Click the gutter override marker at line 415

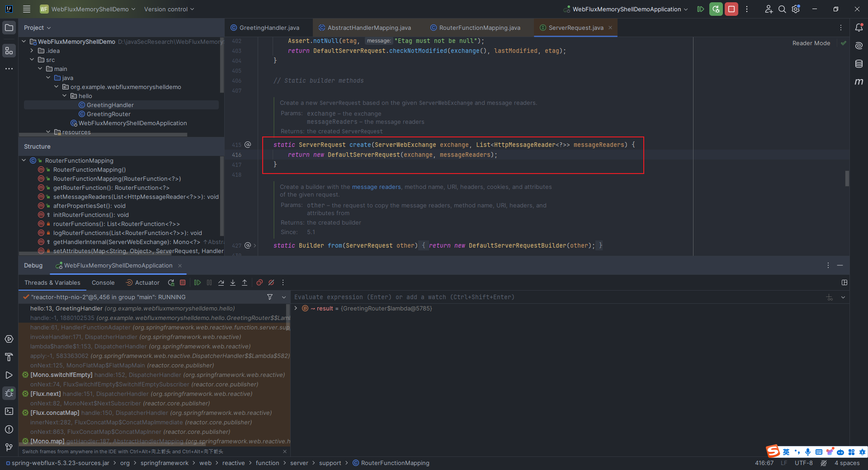click(248, 145)
